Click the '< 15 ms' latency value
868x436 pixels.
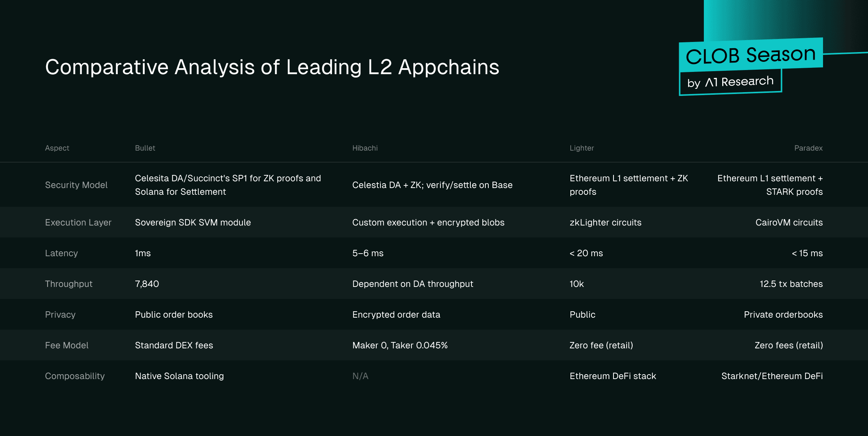click(x=807, y=253)
